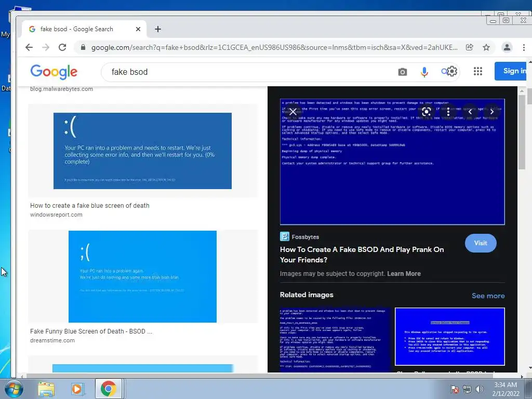Click the Google logo
The image size is (532, 399).
[x=54, y=72]
